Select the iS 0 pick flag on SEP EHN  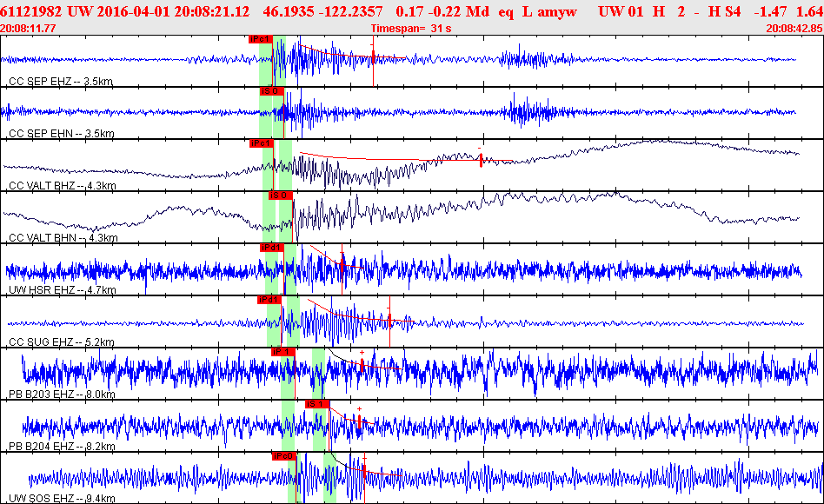272,91
